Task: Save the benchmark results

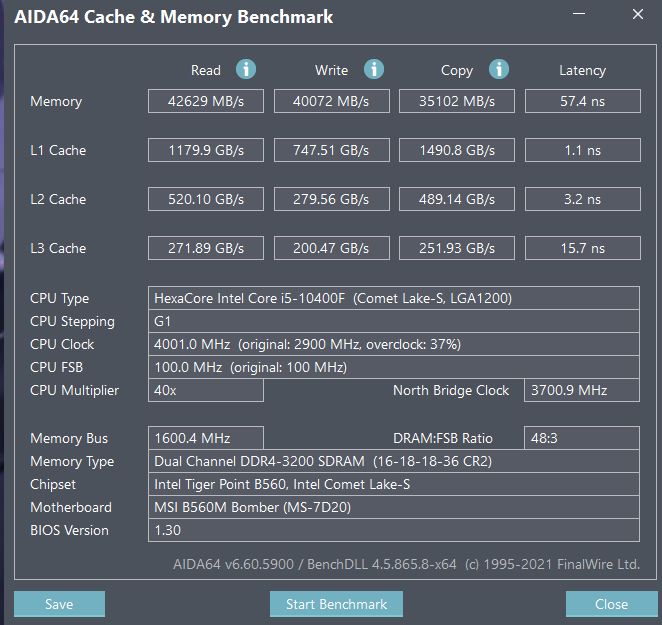Action: pyautogui.click(x=60, y=604)
